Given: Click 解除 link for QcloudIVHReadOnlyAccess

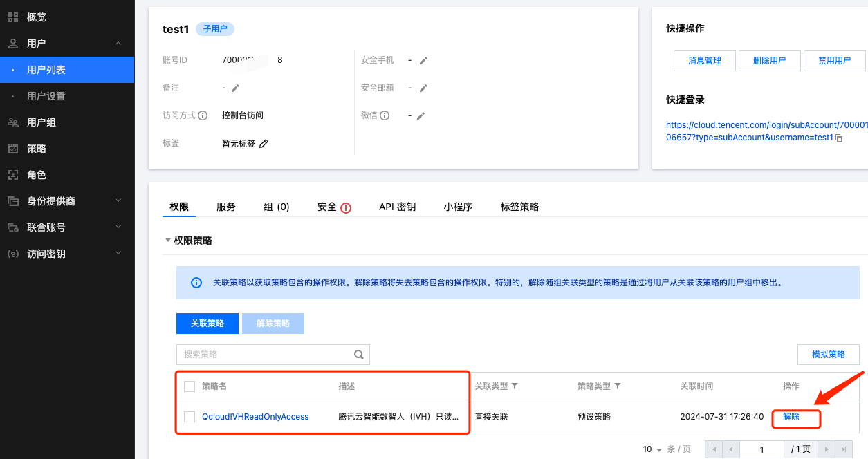Looking at the screenshot, I should click(791, 417).
